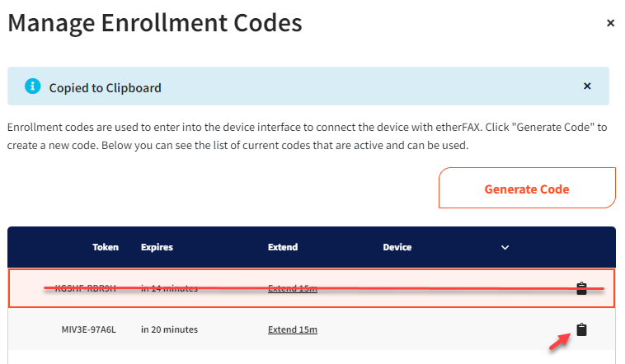Click the Manage Enrollment Codes title
The width and height of the screenshot is (625, 364).
[x=155, y=23]
